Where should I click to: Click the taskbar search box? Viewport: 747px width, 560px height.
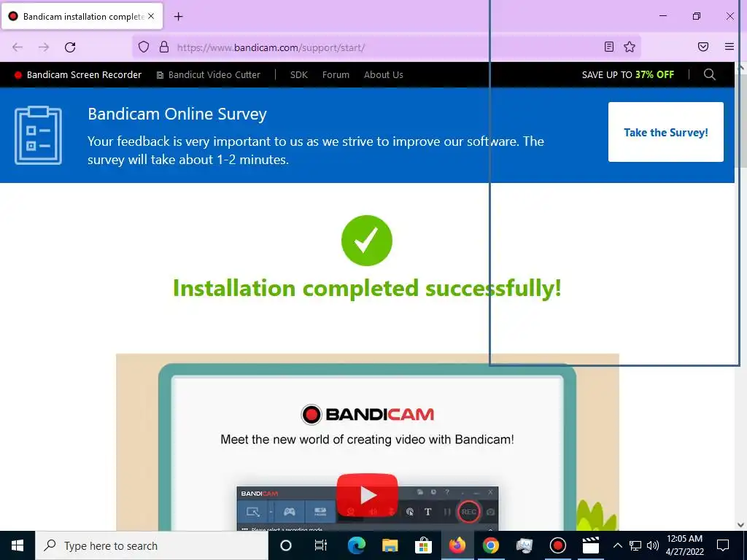pos(152,545)
